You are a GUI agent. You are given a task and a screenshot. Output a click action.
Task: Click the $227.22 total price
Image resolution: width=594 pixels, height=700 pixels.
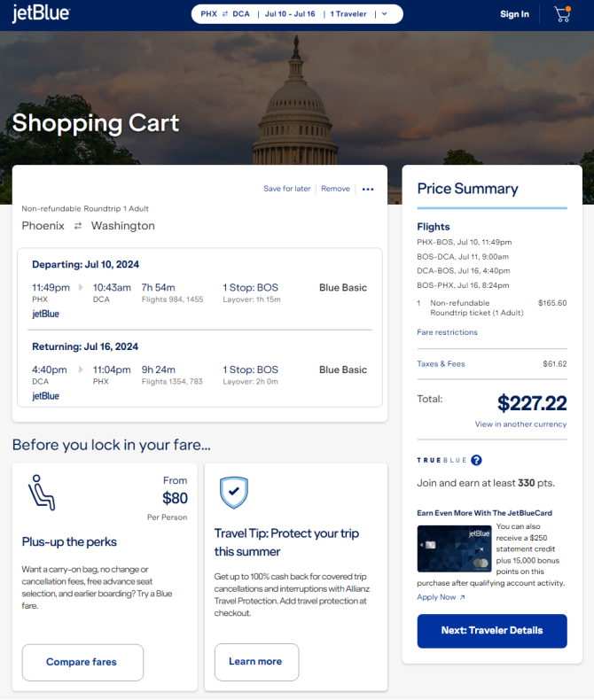coord(532,403)
